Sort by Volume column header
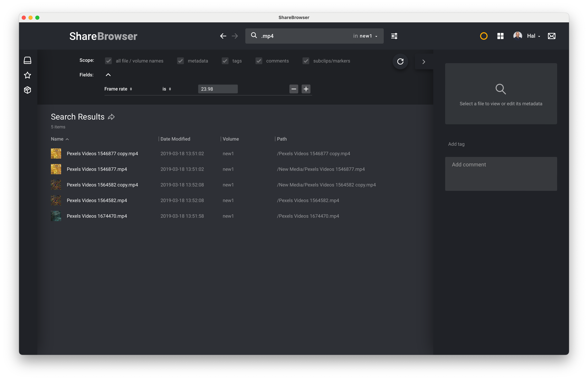This screenshot has height=380, width=588. pyautogui.click(x=231, y=139)
